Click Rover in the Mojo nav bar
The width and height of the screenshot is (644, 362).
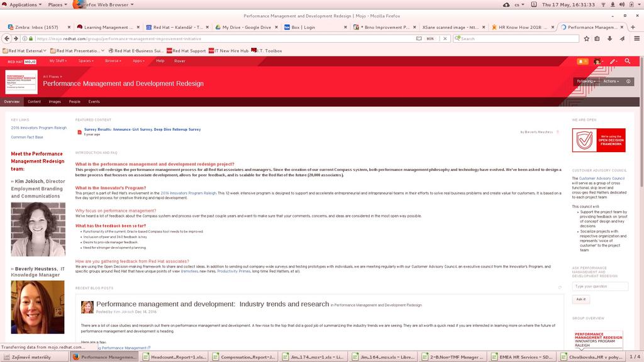(x=179, y=61)
